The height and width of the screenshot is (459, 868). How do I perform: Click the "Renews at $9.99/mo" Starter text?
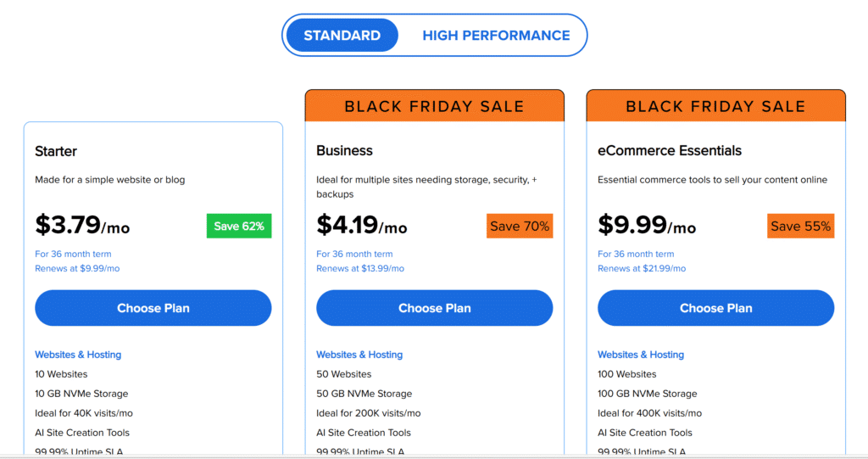pyautogui.click(x=77, y=268)
